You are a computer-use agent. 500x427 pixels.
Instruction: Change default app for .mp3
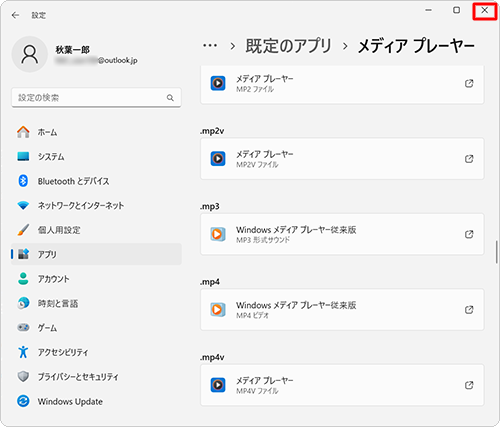pyautogui.click(x=342, y=234)
